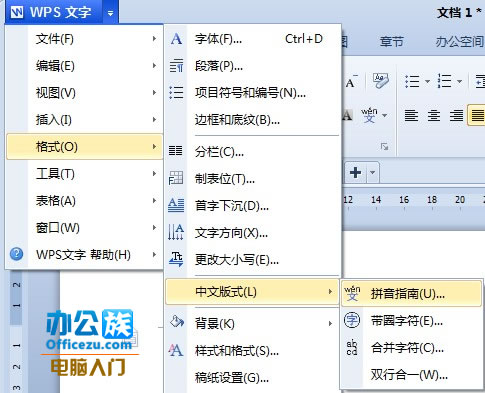Click the blue help question mark icon

tap(16, 254)
